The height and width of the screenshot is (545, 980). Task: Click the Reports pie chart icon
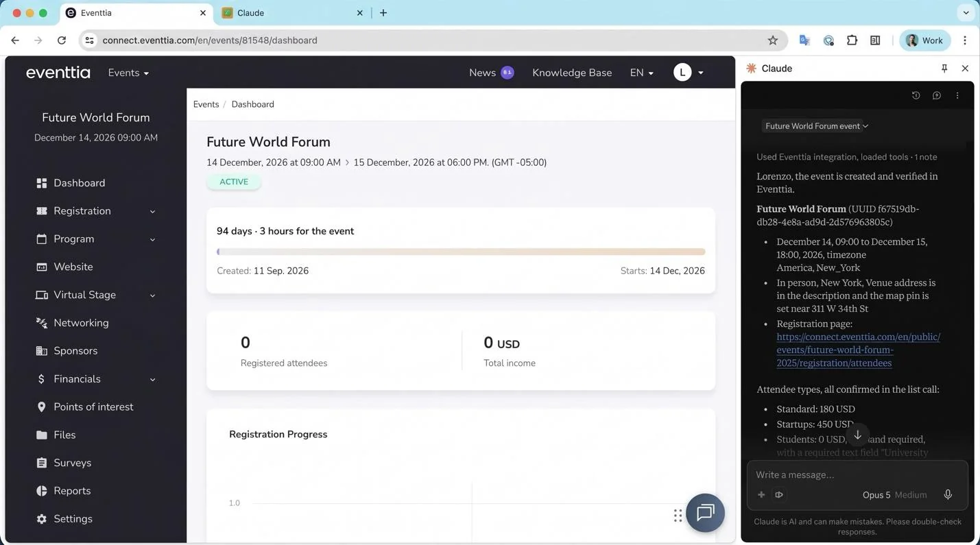pos(41,491)
